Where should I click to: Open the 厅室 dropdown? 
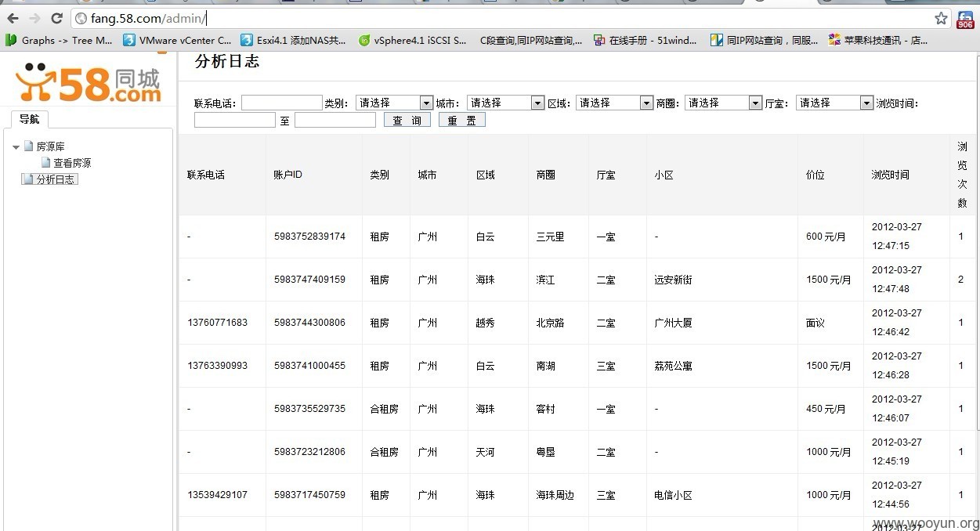point(834,103)
